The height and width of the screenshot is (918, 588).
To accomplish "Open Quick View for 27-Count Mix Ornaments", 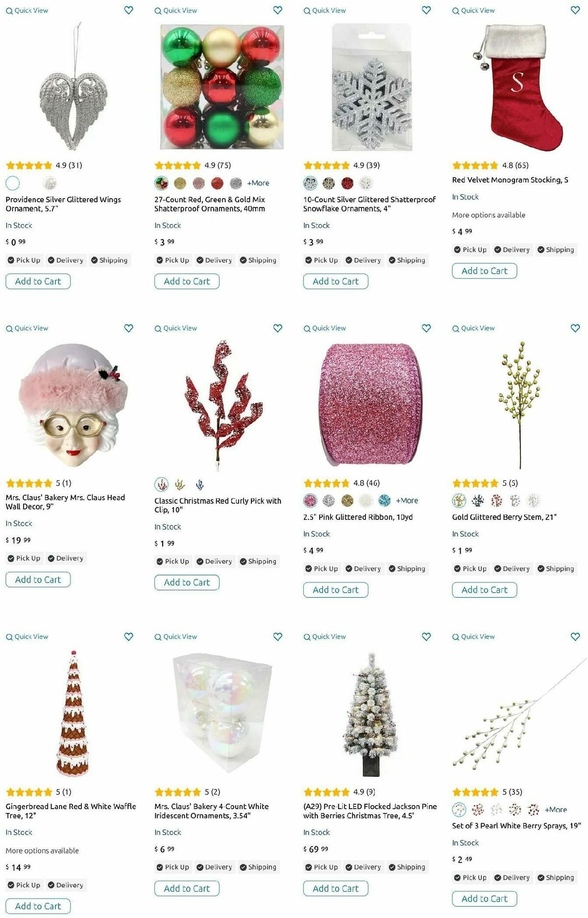I will pyautogui.click(x=176, y=10).
